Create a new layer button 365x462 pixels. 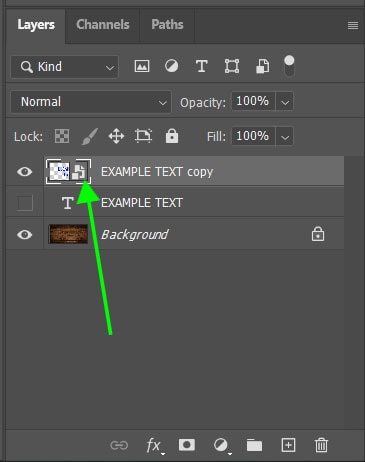pos(288,445)
